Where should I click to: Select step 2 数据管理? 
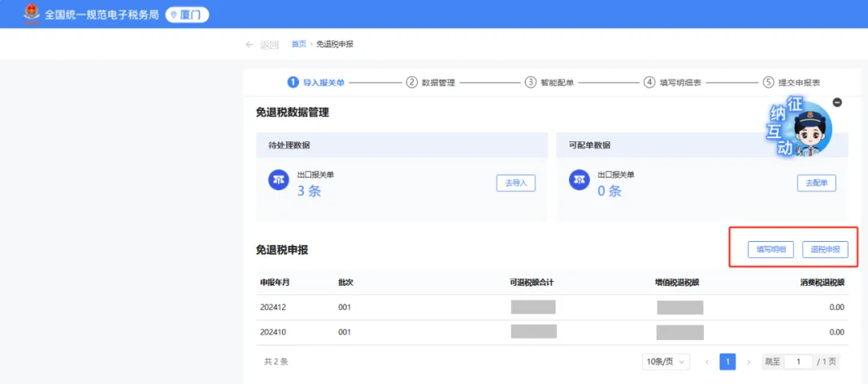431,83
